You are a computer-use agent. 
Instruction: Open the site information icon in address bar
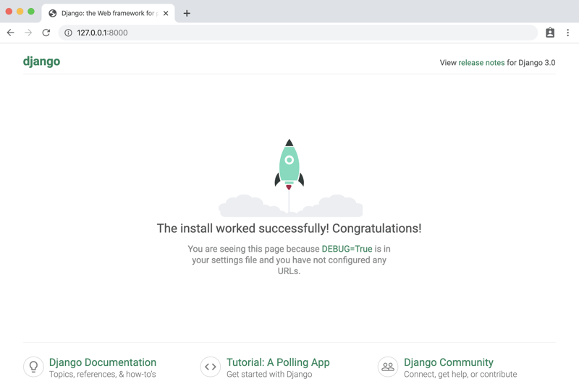68,33
